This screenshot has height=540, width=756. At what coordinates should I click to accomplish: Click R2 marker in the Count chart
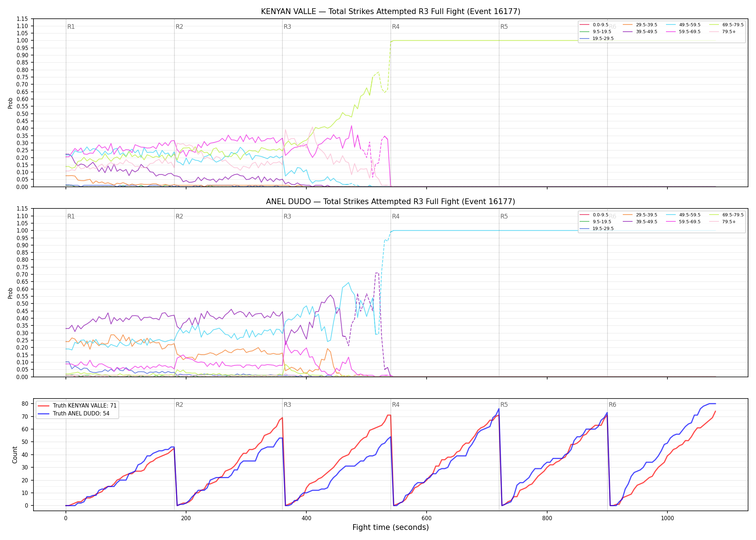pos(179,405)
